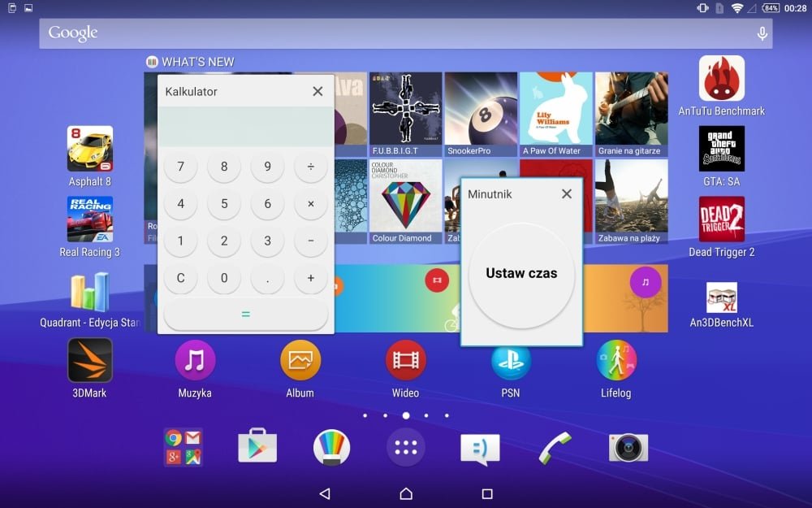Screen dimensions: 812x508
Task: Open the PSN PlayStation app
Action: coord(511,363)
